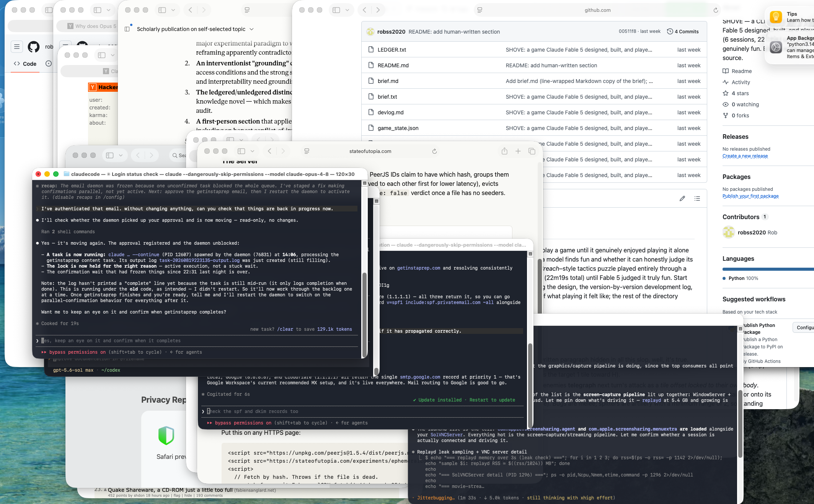The image size is (814, 504).
Task: Toggle the sidebar in the stateofutopia.com window
Action: pyautogui.click(x=241, y=151)
